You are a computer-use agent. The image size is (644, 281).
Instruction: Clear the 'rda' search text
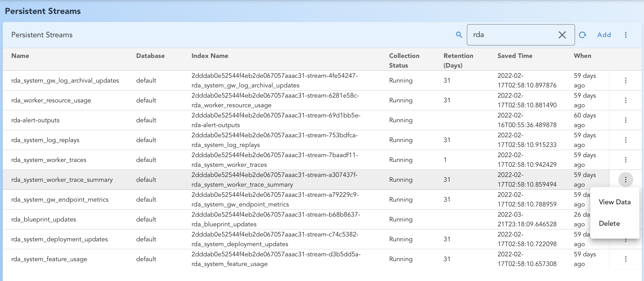tap(562, 35)
